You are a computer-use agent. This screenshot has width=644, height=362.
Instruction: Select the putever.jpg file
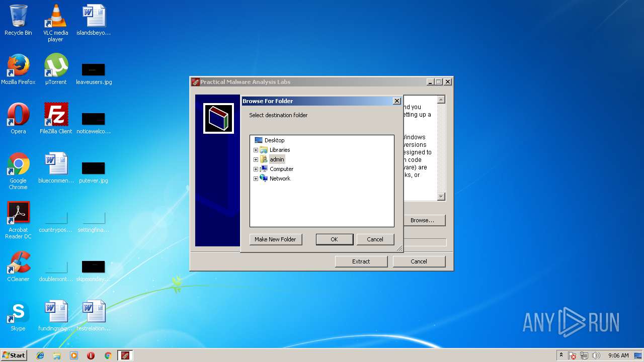coord(94,171)
